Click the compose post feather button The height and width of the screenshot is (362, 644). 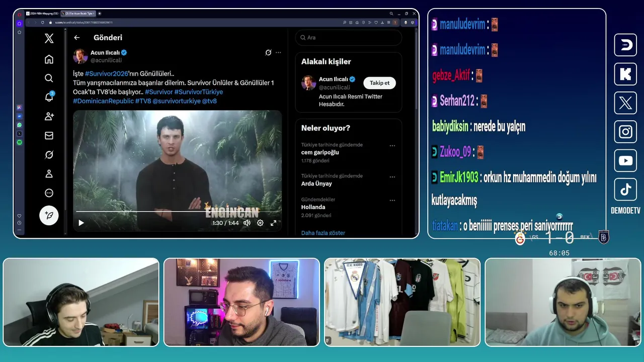click(x=49, y=215)
